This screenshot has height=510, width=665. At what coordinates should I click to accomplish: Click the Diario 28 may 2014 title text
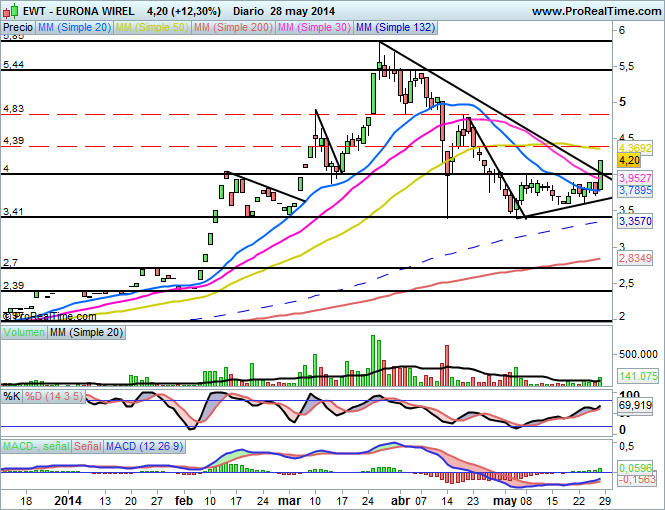point(284,11)
